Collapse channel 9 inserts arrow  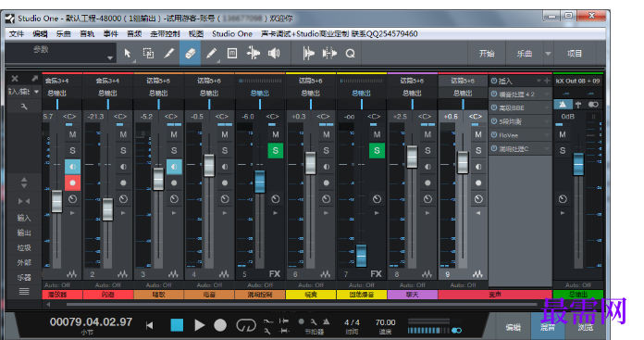478,213
